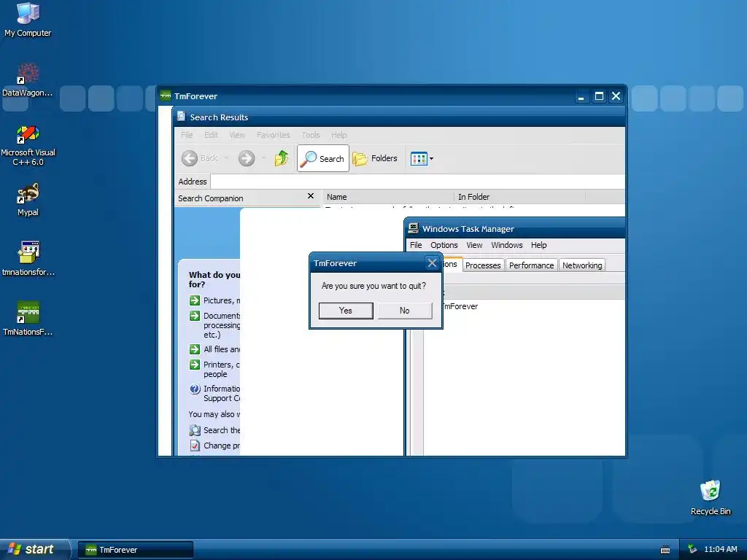Switch to the Applications tab

452,264
